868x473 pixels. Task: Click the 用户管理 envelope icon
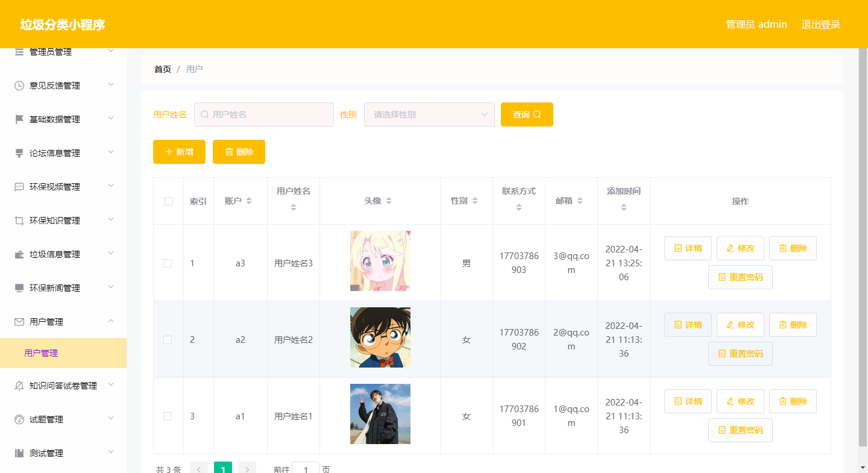click(19, 321)
